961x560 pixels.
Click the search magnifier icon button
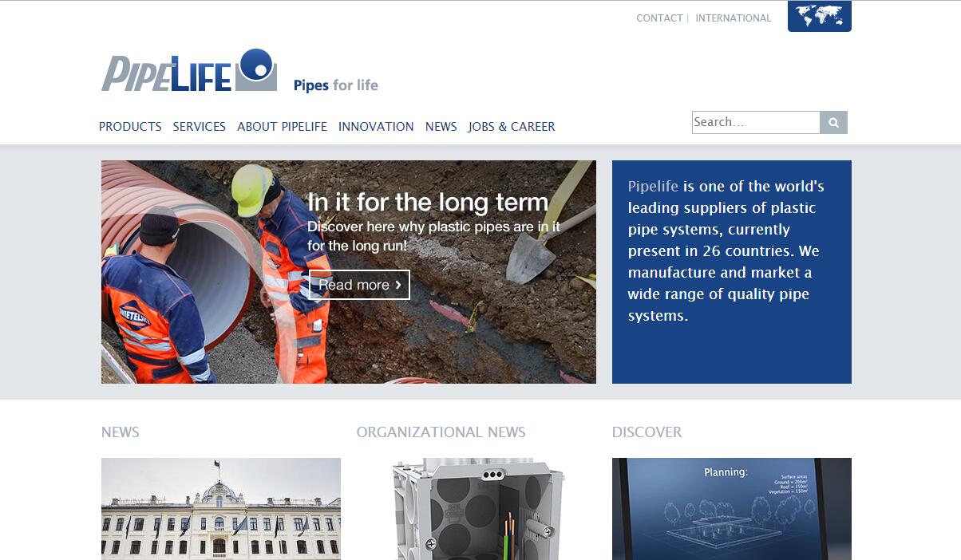pyautogui.click(x=833, y=122)
